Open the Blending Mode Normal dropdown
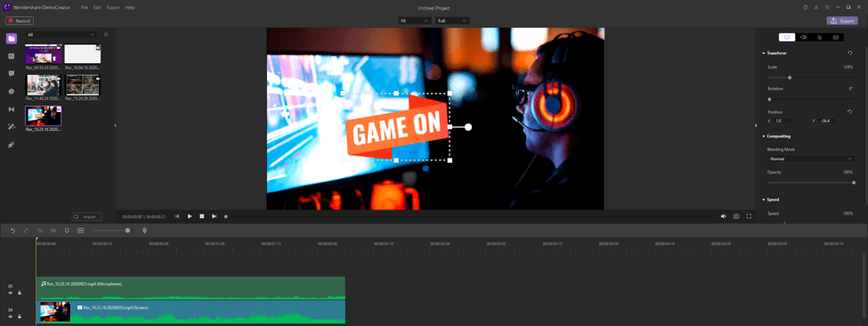Screen dimensions: 868x326 pos(811,159)
